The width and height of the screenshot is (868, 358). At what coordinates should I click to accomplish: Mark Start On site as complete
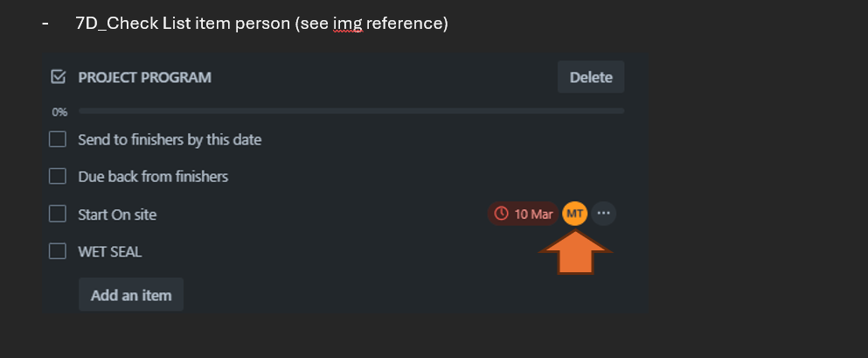click(x=58, y=214)
